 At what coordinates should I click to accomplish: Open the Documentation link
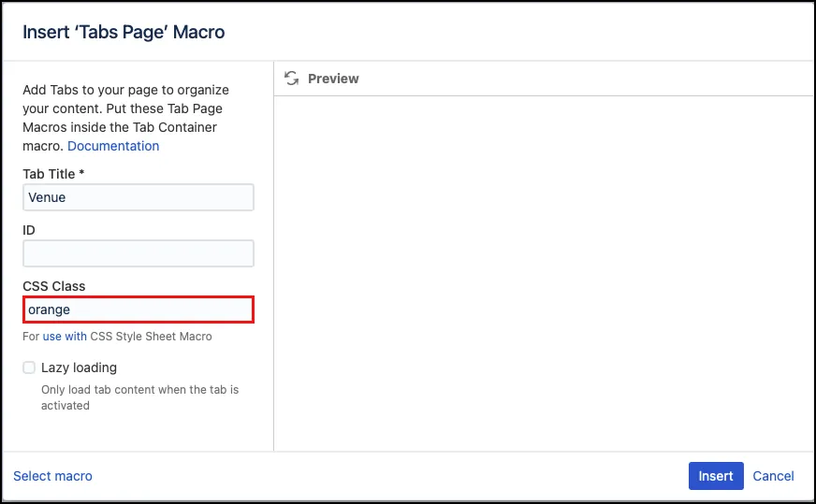[113, 146]
